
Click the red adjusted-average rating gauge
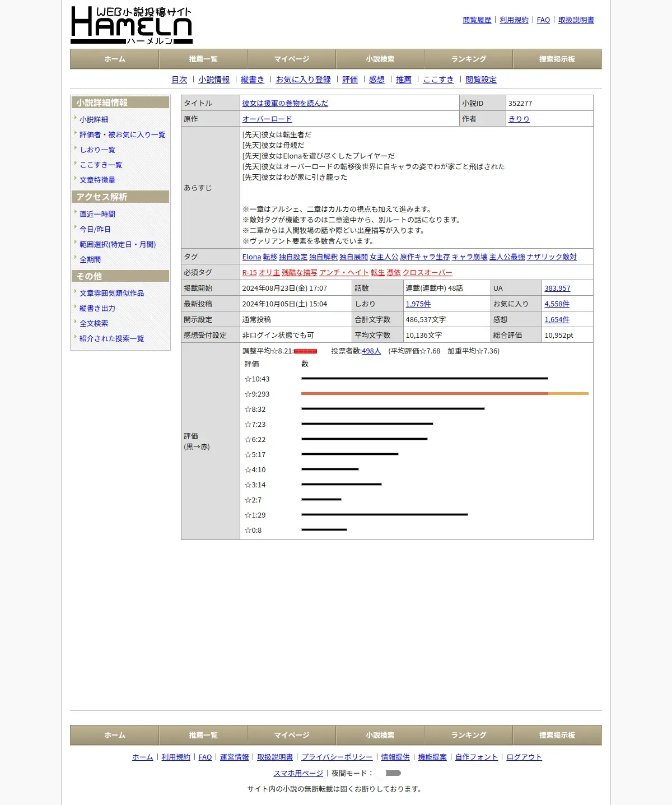coord(306,351)
